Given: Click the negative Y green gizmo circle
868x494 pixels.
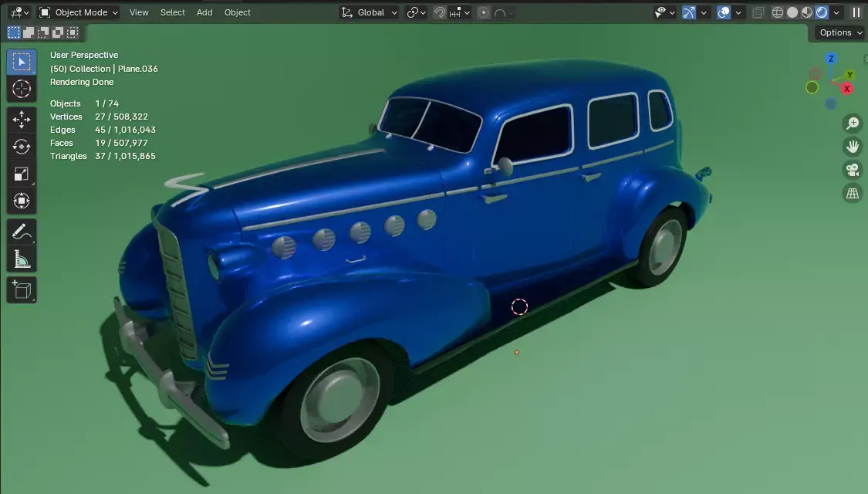Looking at the screenshot, I should (812, 87).
